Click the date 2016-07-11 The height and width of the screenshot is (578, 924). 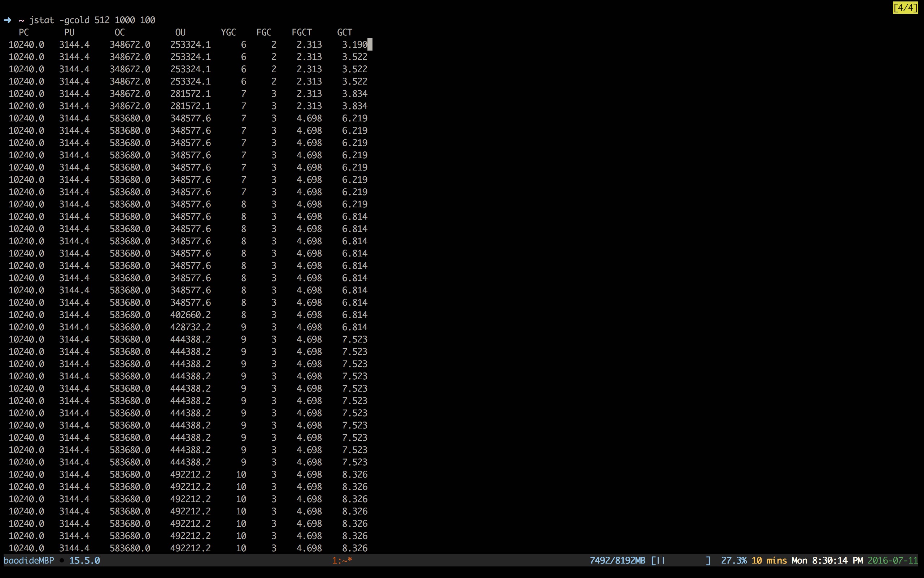(x=893, y=560)
